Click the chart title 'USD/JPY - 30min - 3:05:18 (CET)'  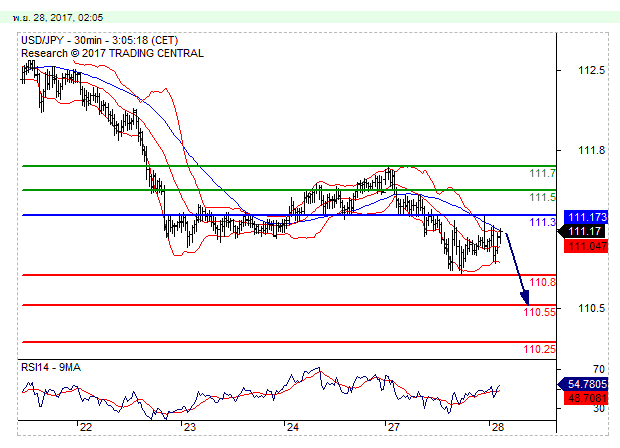click(x=100, y=40)
